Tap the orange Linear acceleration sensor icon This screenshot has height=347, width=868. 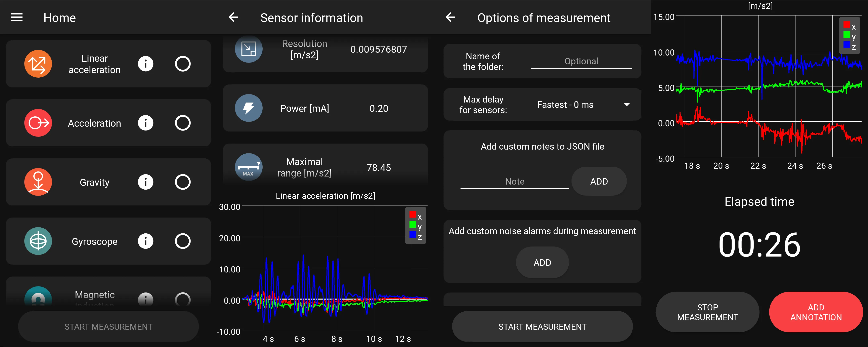(38, 64)
